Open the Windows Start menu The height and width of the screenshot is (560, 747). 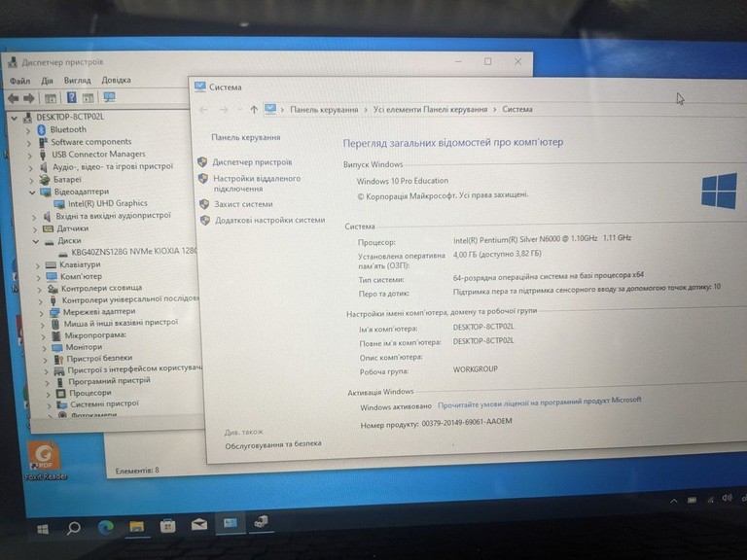[43, 529]
